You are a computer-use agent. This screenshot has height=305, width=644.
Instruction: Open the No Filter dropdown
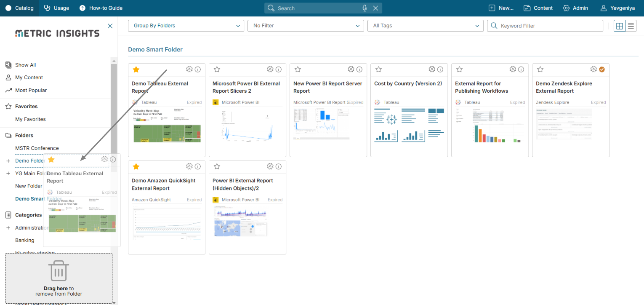coord(305,26)
